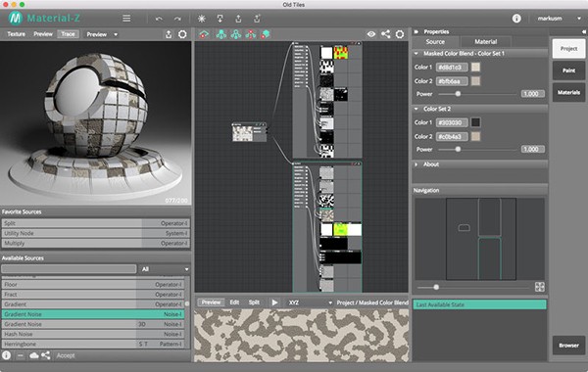
Task: Open node graph settings gear
Action: point(400,34)
